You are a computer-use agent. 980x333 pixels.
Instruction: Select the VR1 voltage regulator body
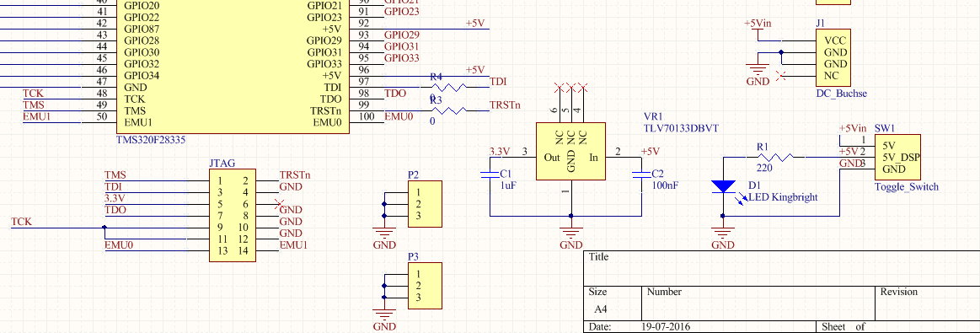570,151
